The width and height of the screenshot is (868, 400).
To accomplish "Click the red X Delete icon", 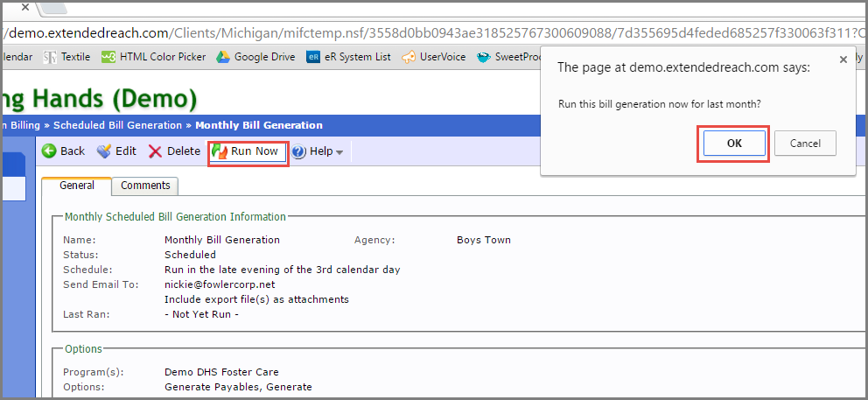I will click(156, 151).
